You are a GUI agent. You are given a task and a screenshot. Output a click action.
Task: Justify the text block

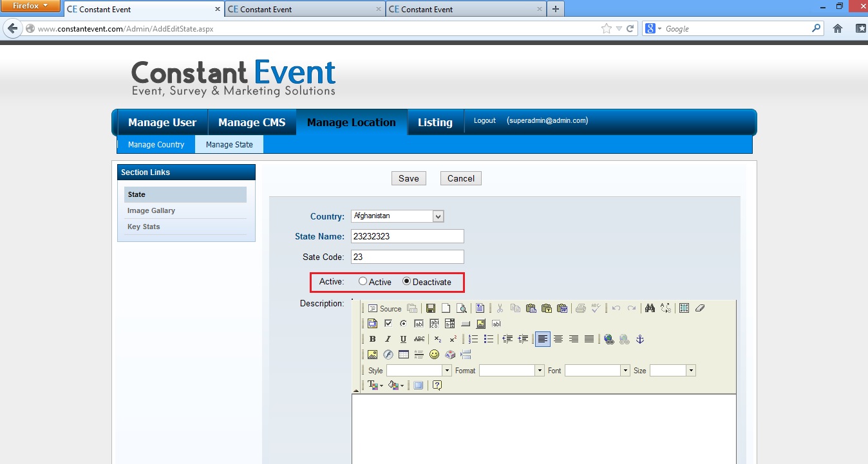pos(589,339)
